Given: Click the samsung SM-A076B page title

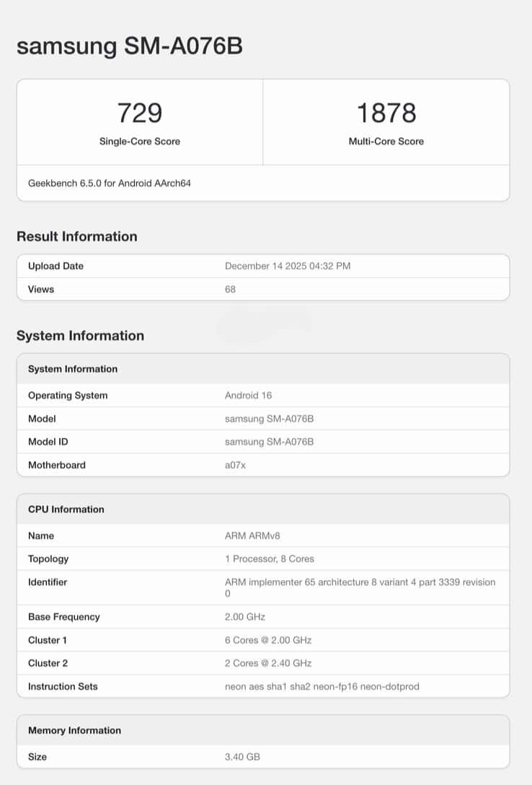Looking at the screenshot, I should 129,47.
